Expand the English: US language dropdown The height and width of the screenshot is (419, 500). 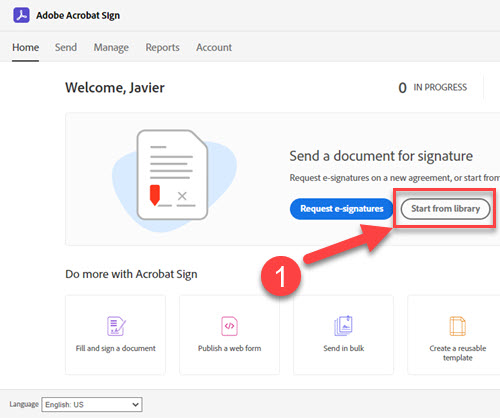pyautogui.click(x=92, y=404)
